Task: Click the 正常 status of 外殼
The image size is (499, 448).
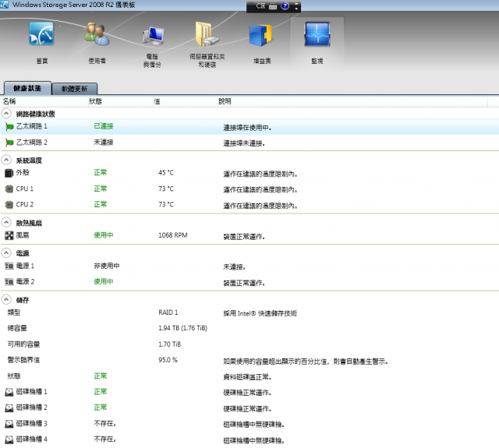Action: pyautogui.click(x=101, y=173)
